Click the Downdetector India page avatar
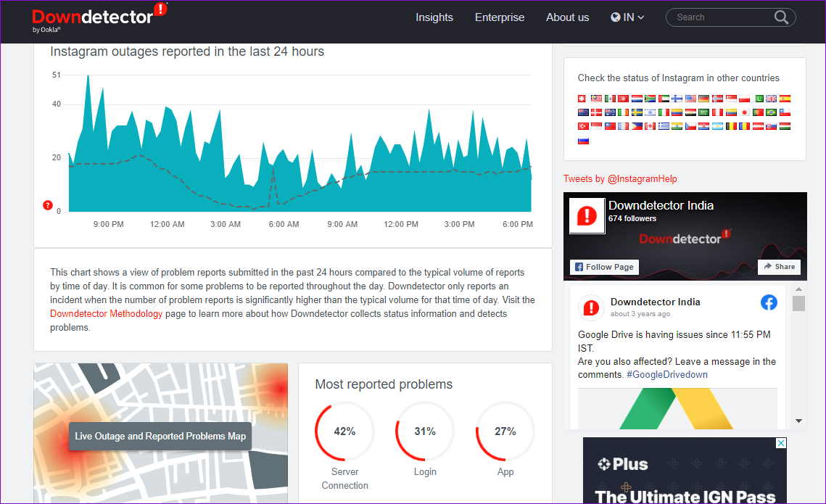Image resolution: width=826 pixels, height=504 pixels. point(587,215)
